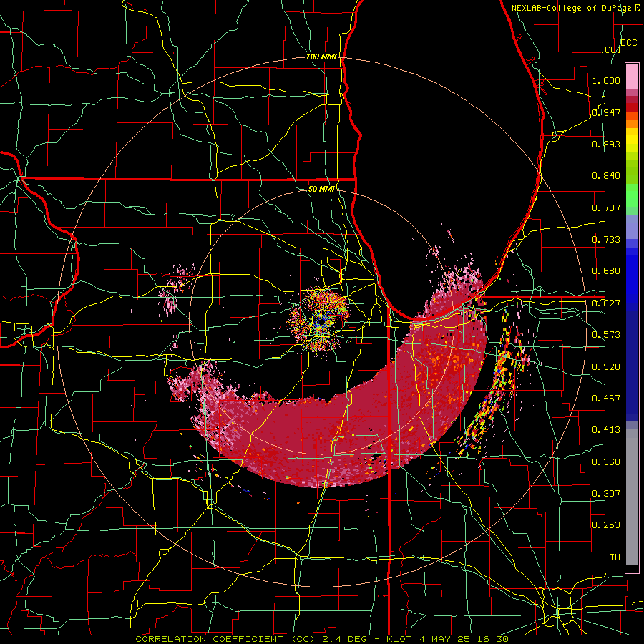Click the 0.840 color scale value

606,176
